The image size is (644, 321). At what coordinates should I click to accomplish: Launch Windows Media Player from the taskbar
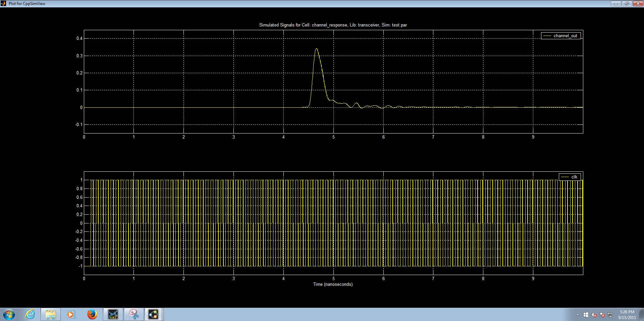point(71,314)
